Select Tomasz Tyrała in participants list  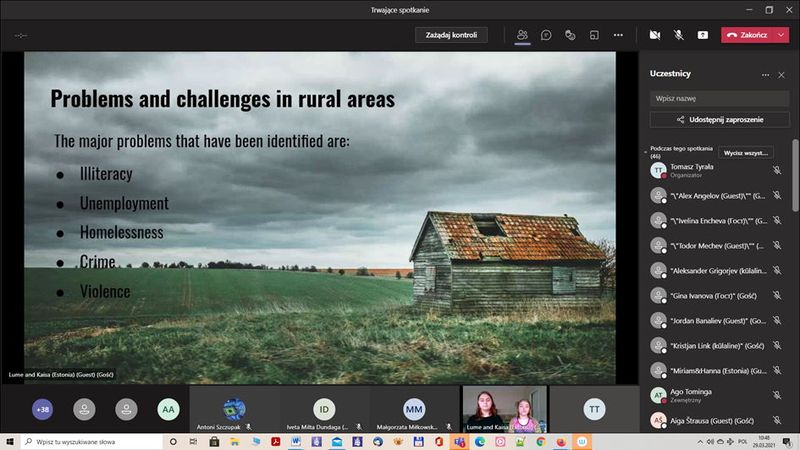(x=717, y=170)
